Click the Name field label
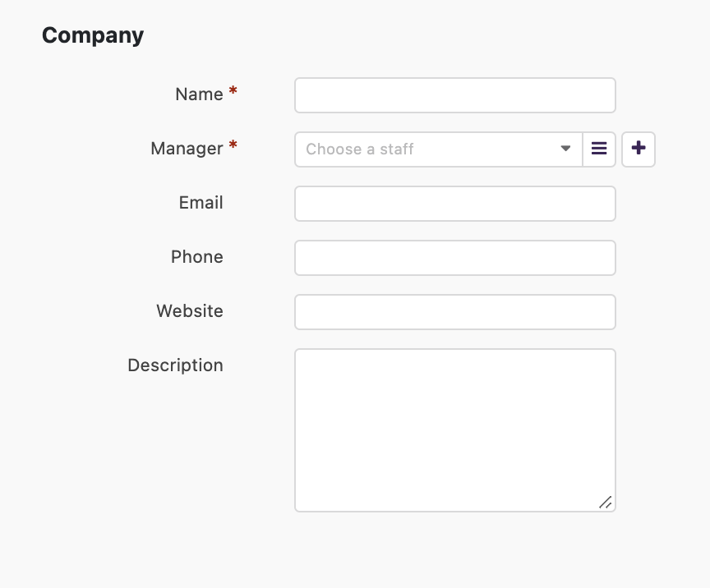 point(199,94)
